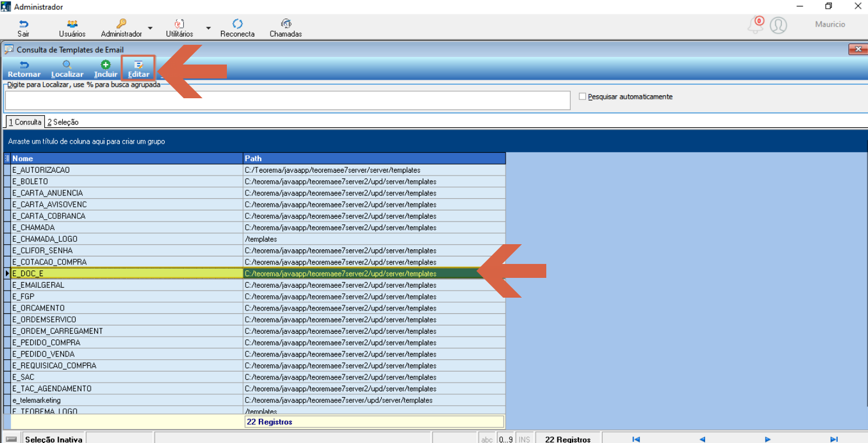Click the Administrador application title icon
868x443 pixels.
[6, 6]
